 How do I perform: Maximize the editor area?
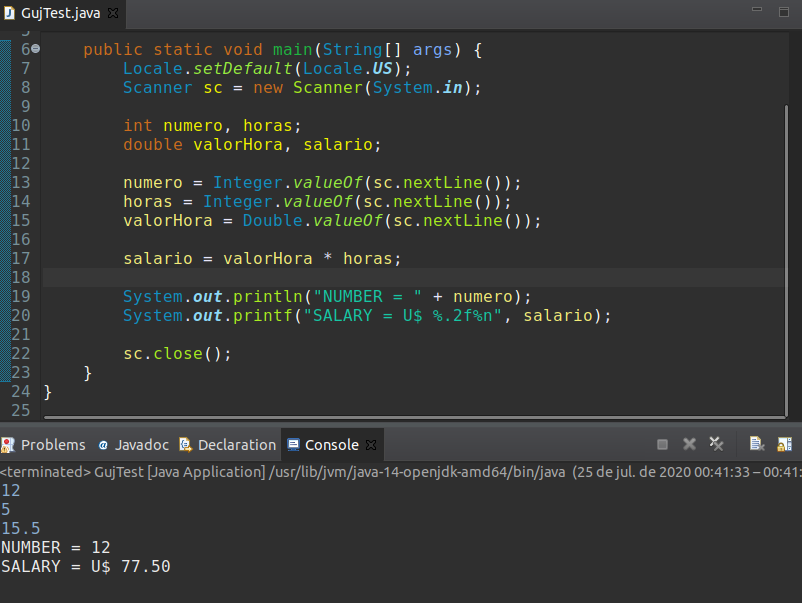point(784,12)
